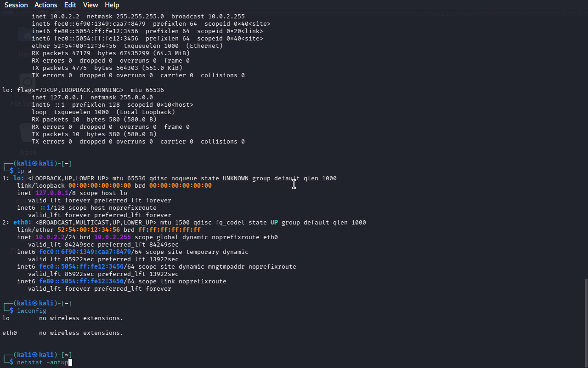Click the blue 'lo:' label in ip output
This screenshot has height=368, width=588.
tap(19, 178)
